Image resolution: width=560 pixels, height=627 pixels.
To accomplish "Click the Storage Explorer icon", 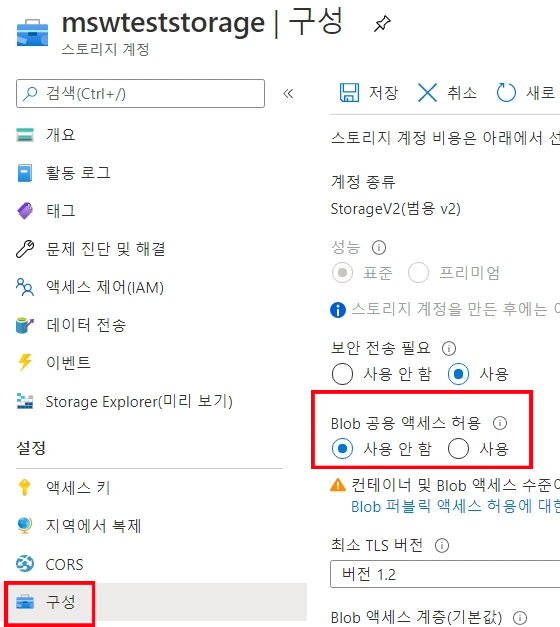I will [25, 401].
